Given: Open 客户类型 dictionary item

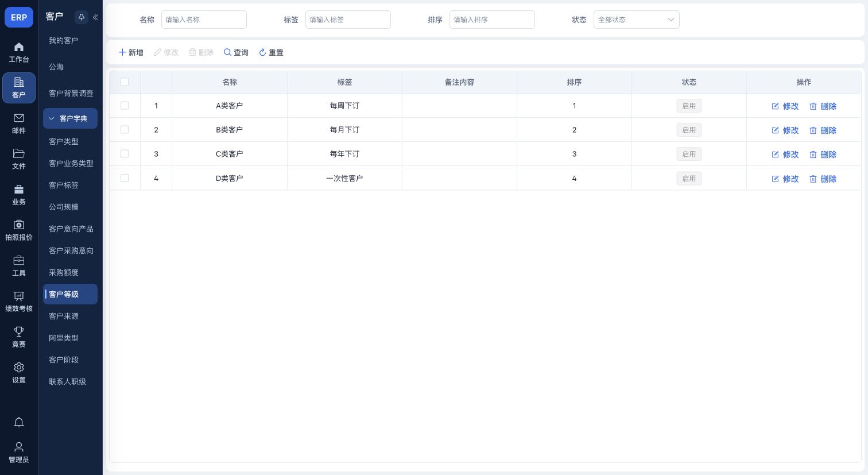Looking at the screenshot, I should [70, 141].
